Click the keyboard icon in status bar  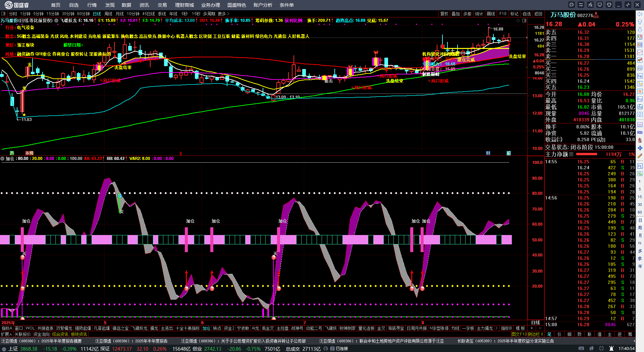(x=581, y=349)
